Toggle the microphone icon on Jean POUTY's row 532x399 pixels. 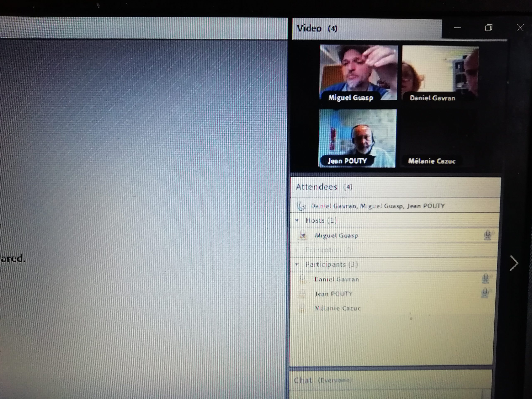[485, 293]
